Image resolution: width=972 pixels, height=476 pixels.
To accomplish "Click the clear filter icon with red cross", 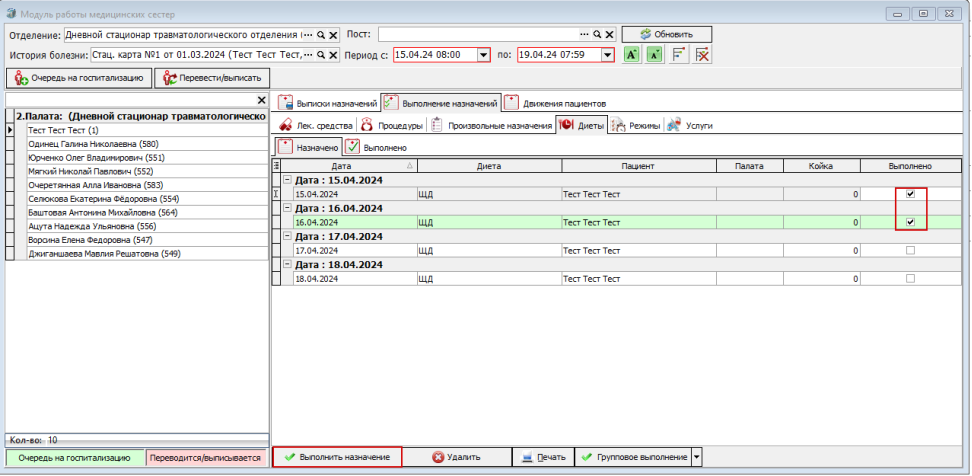I will [x=703, y=55].
